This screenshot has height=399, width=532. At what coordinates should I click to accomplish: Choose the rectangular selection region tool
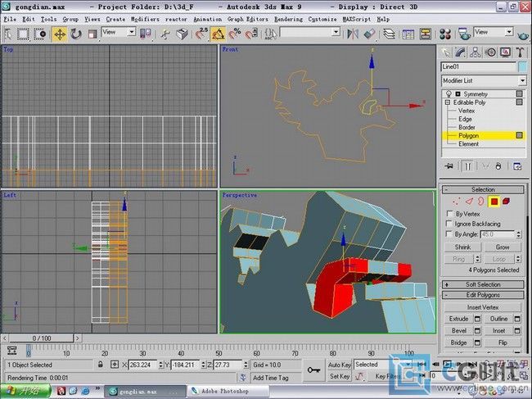coord(23,34)
